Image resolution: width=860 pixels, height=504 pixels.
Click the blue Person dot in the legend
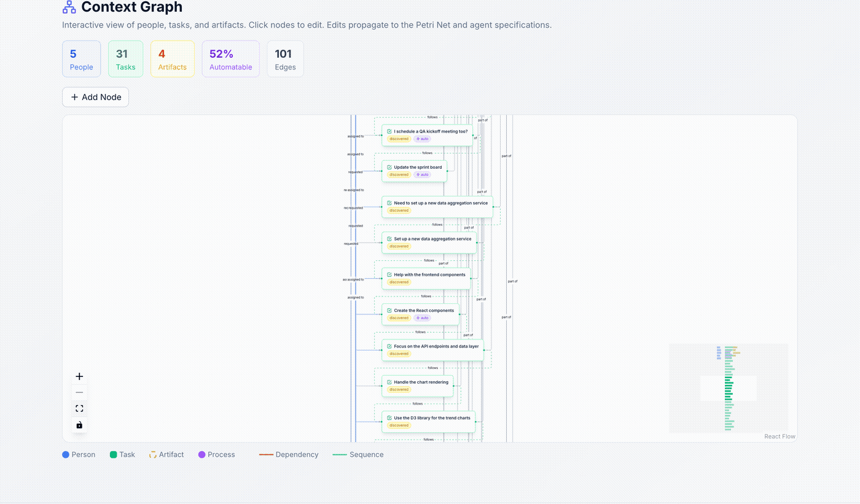(x=64, y=454)
